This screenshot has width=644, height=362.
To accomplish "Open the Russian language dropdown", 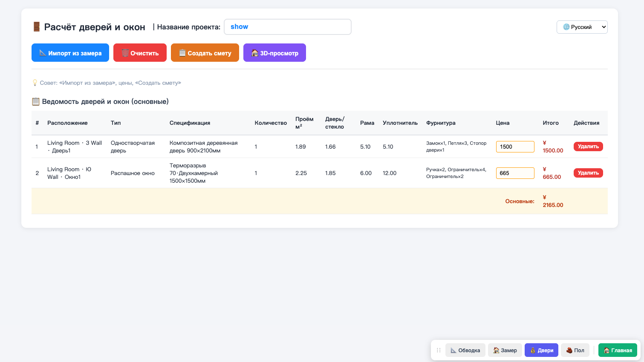I will (582, 27).
